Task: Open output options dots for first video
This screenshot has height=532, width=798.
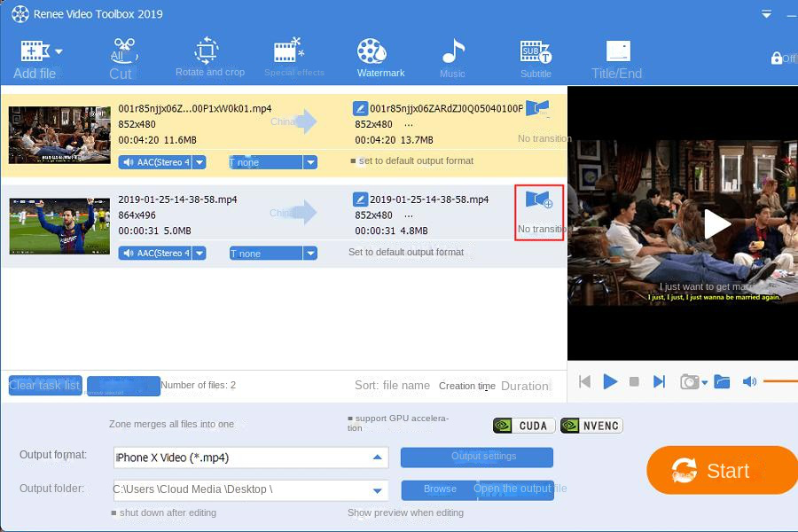Action: pos(409,125)
